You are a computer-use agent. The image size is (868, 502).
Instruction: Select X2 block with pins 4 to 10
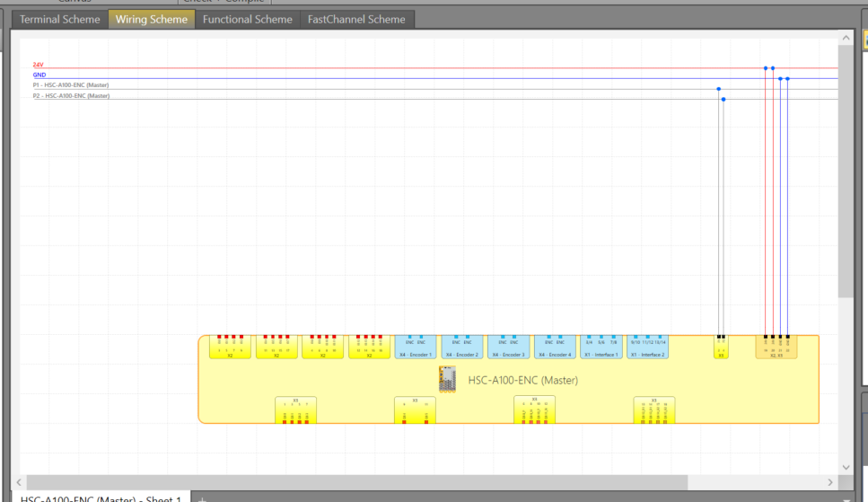tap(323, 347)
